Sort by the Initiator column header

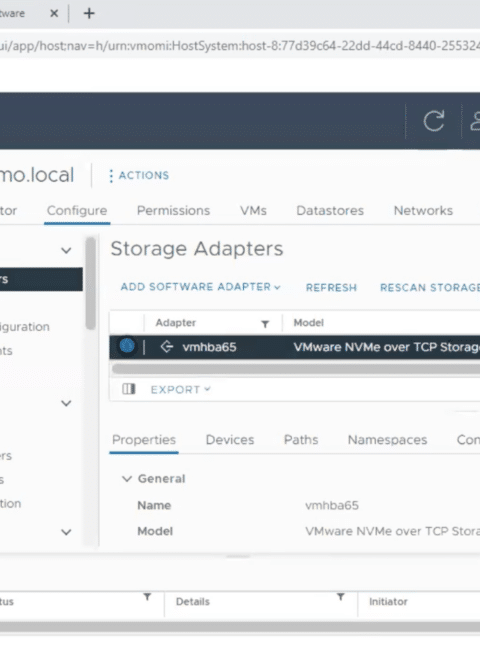tap(388, 601)
